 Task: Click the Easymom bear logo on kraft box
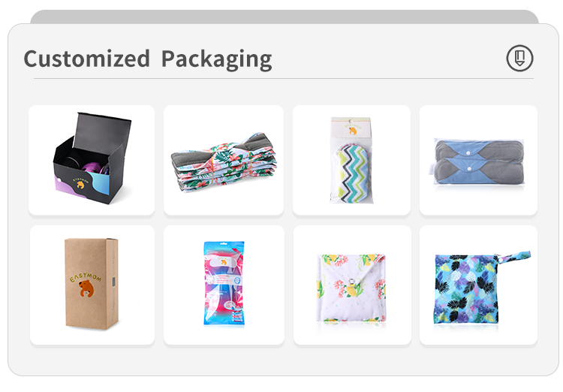coord(86,285)
